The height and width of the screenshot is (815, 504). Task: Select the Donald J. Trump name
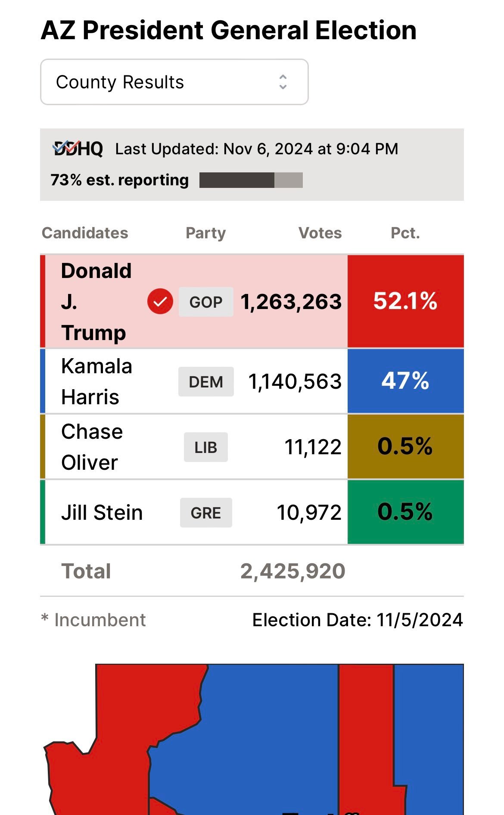[96, 302]
